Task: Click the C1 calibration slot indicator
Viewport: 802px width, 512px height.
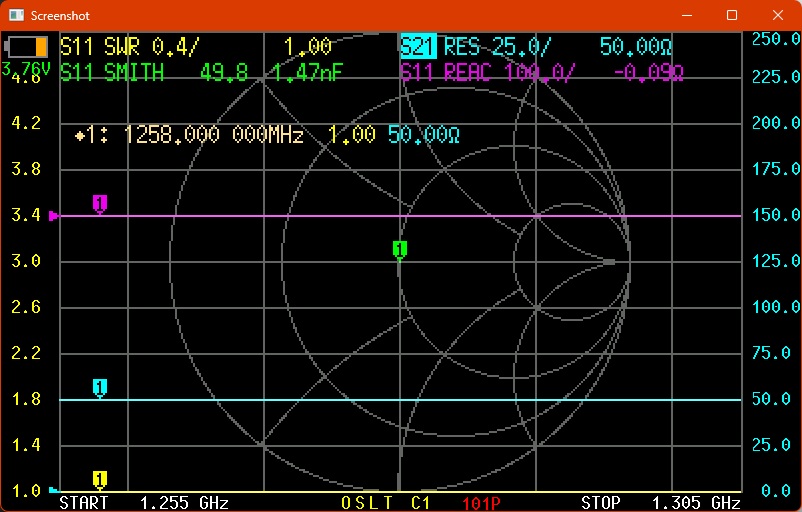Action: coord(420,502)
